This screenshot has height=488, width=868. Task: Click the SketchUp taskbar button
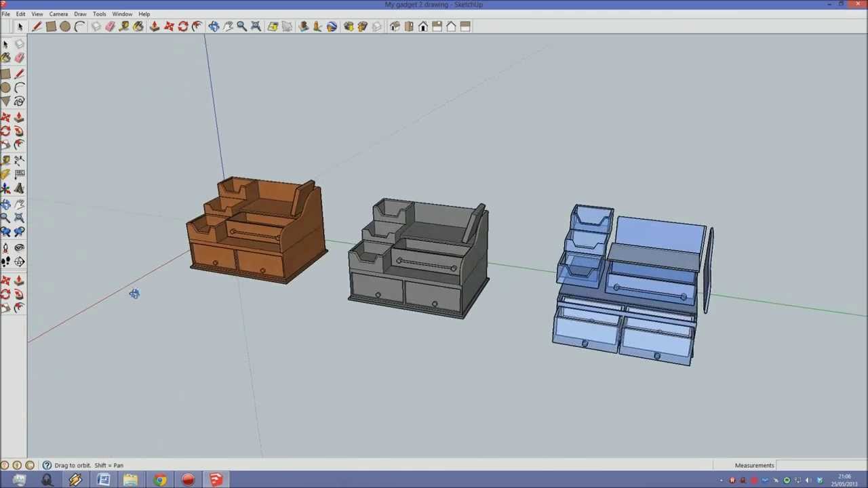pos(216,480)
